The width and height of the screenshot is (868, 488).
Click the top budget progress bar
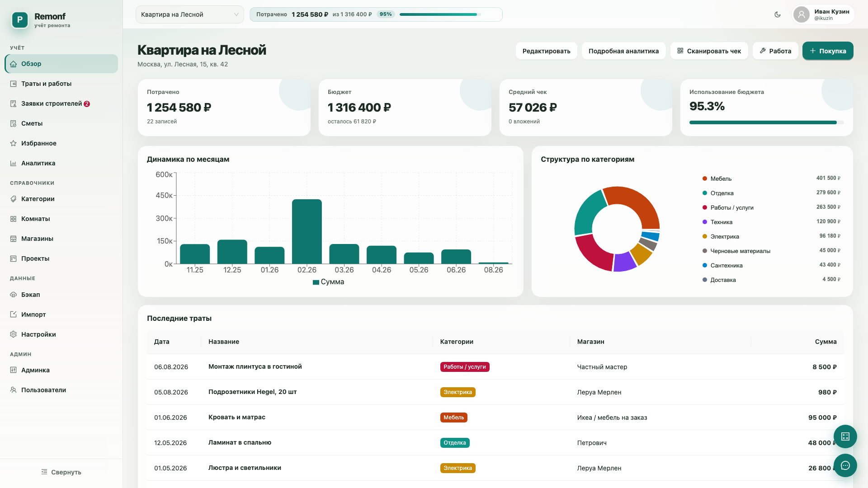(441, 14)
